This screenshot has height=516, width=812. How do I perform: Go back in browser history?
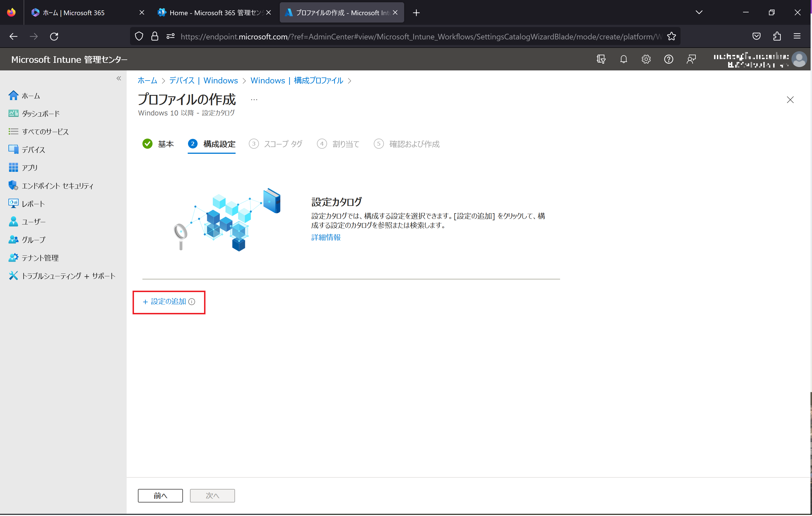[14, 36]
